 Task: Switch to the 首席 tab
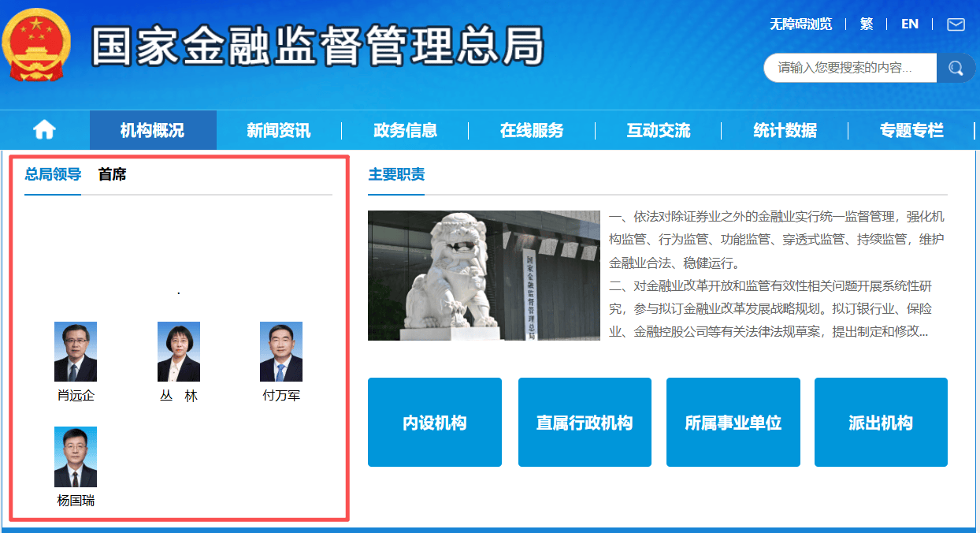point(112,174)
